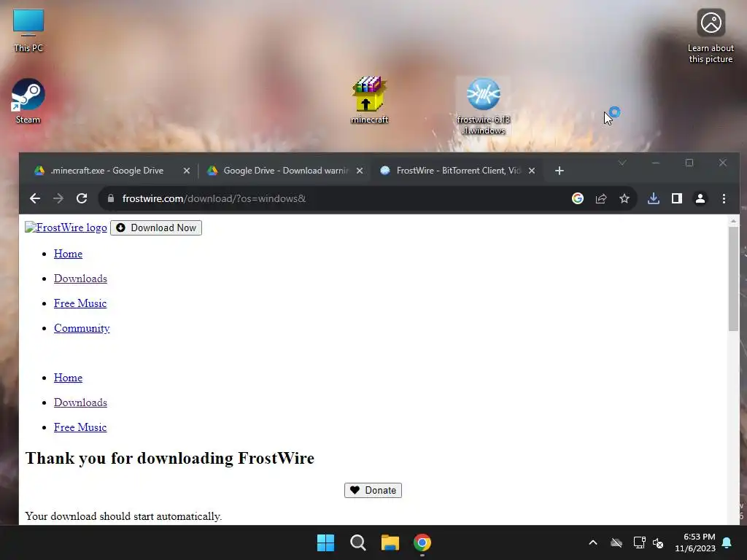Go forward in Chrome

coord(58,198)
